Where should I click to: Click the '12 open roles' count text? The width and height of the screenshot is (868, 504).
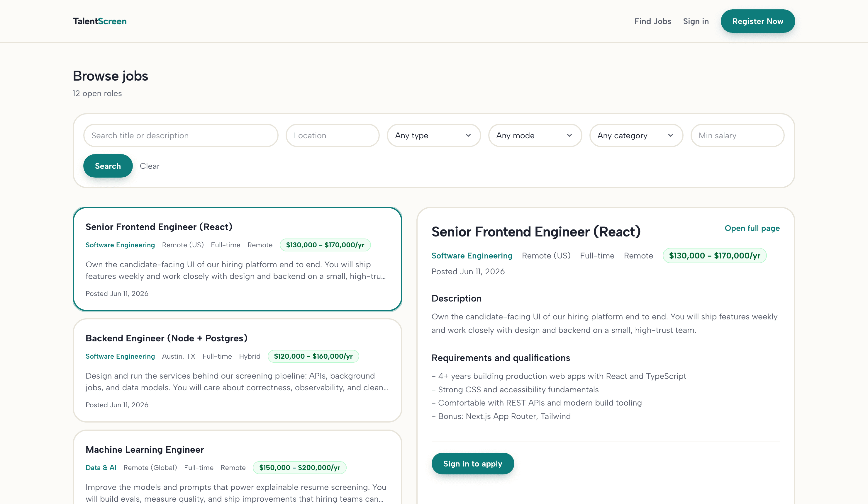pos(97,93)
